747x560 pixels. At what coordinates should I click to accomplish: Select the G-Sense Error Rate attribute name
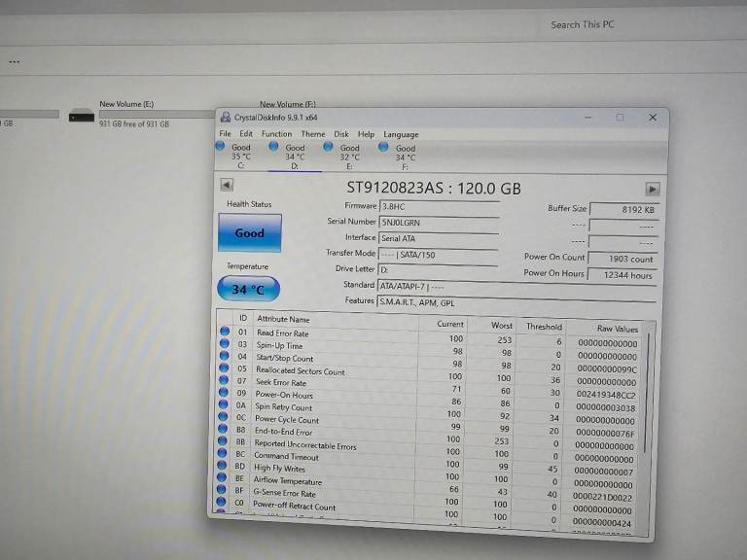click(284, 493)
